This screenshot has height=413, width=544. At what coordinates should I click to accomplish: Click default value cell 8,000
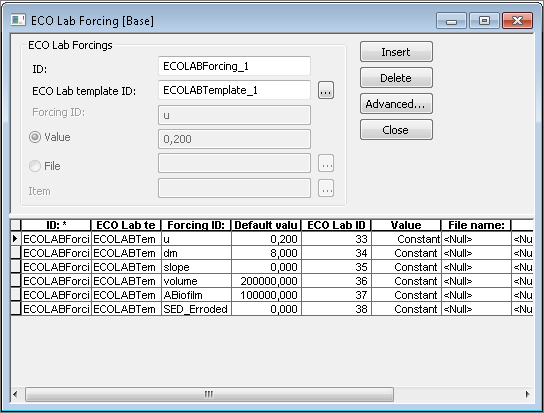pos(266,253)
